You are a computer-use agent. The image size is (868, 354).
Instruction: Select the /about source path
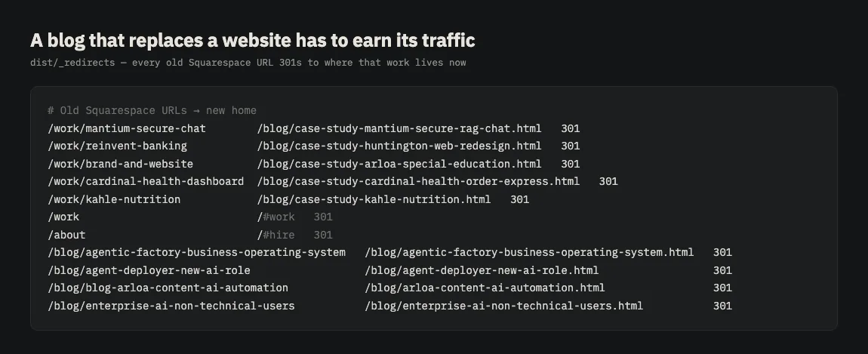(67, 235)
